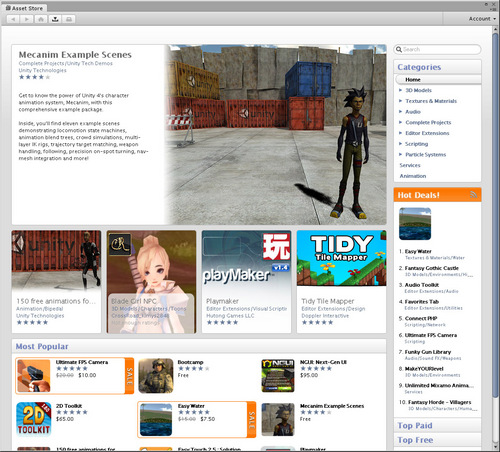Viewport: 500px width, 452px height.
Task: Click the Most Popular heading
Action: 42,346
